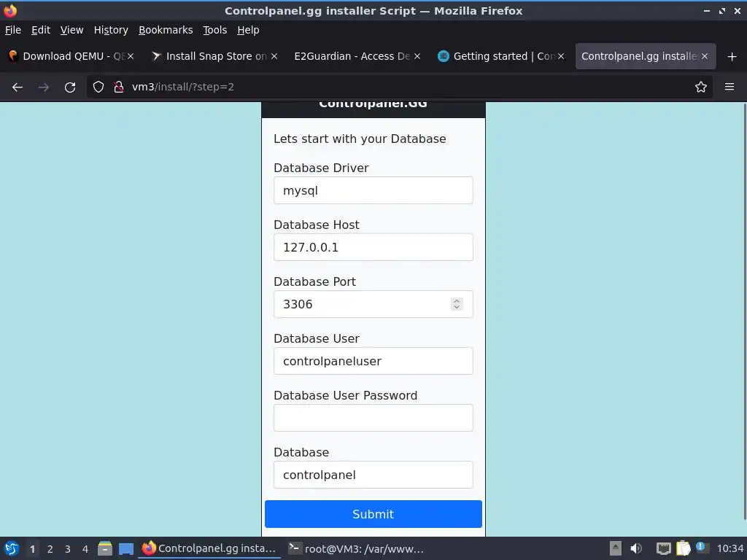
Task: Open the tracking protection shield icon
Action: pos(98,87)
